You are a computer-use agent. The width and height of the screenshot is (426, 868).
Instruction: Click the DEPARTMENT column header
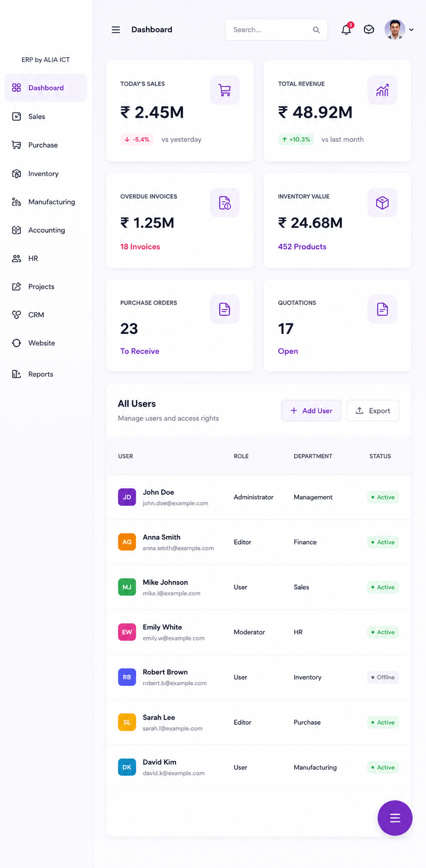(x=313, y=456)
